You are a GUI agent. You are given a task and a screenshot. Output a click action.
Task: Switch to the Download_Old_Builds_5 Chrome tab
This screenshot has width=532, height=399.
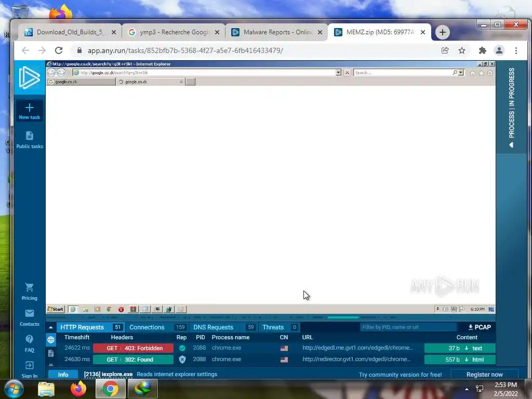pos(70,32)
